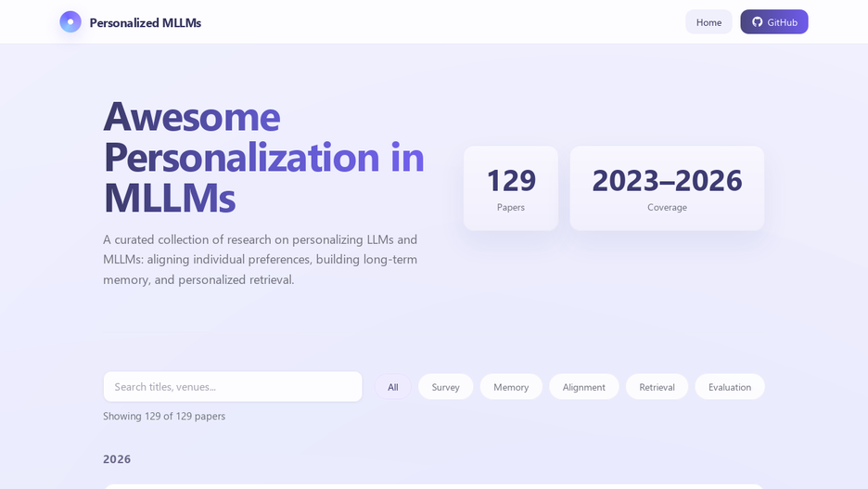Image resolution: width=868 pixels, height=489 pixels.
Task: Click the curated collection description paragraph
Action: 261,259
